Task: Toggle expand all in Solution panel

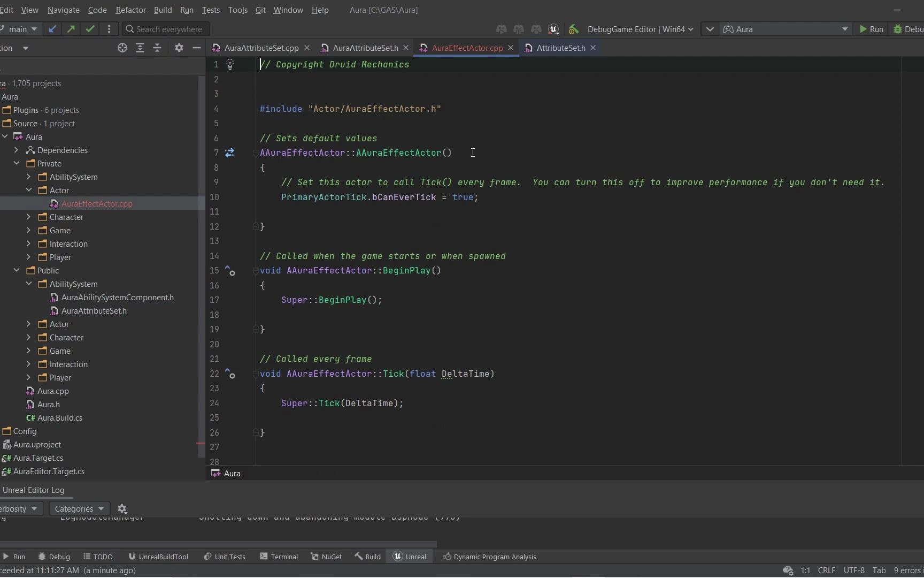Action: tap(140, 48)
